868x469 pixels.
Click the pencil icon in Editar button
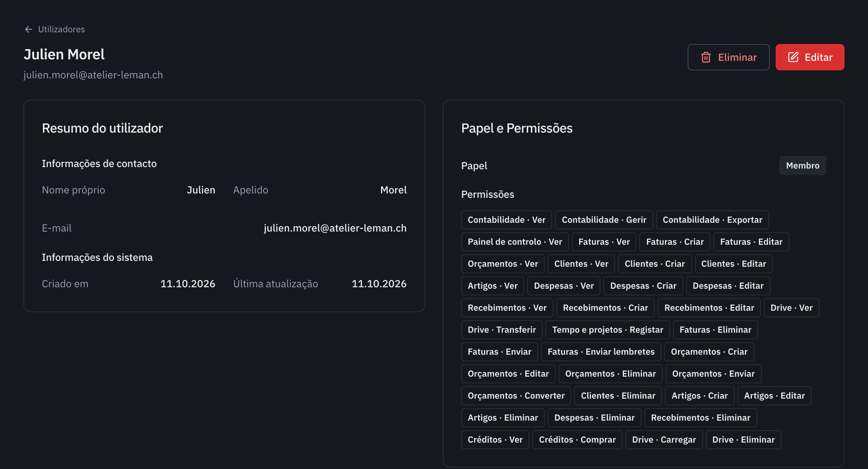coord(793,57)
